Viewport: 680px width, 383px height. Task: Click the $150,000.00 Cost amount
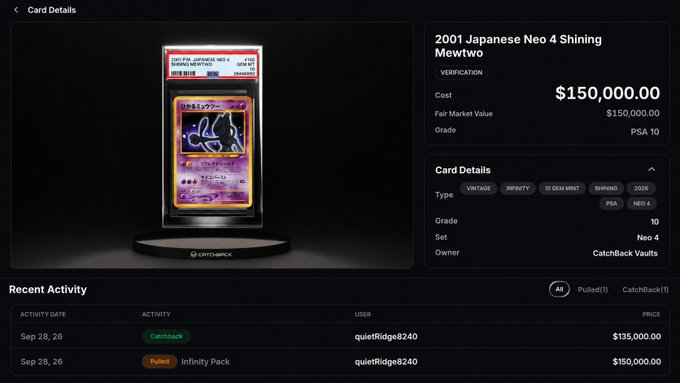[x=608, y=93]
